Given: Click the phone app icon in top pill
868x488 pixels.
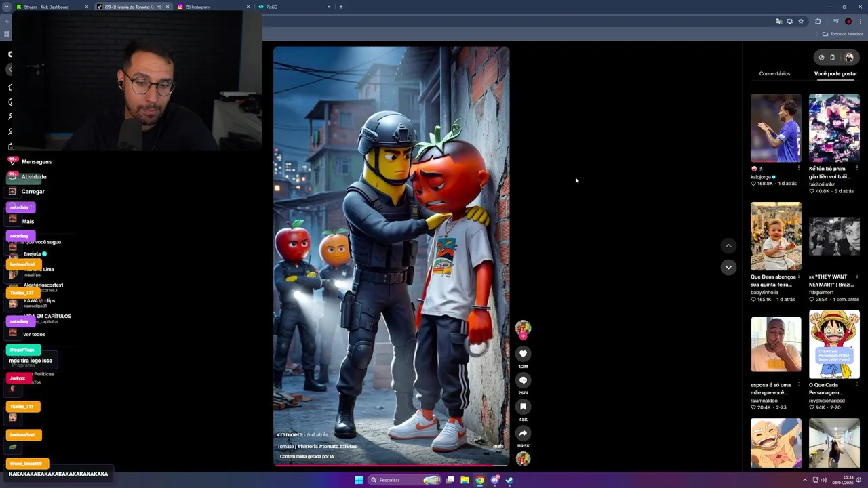Looking at the screenshot, I should point(833,57).
